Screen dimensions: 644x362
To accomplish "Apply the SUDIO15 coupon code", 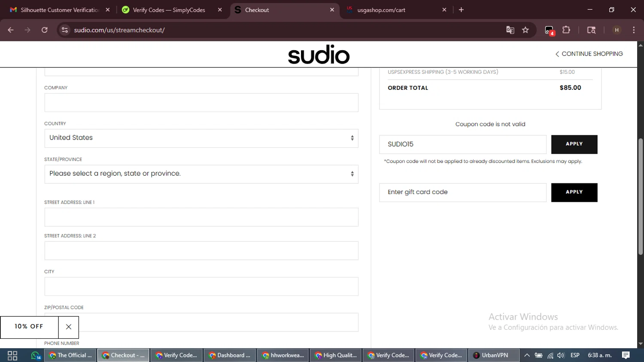I will [574, 144].
